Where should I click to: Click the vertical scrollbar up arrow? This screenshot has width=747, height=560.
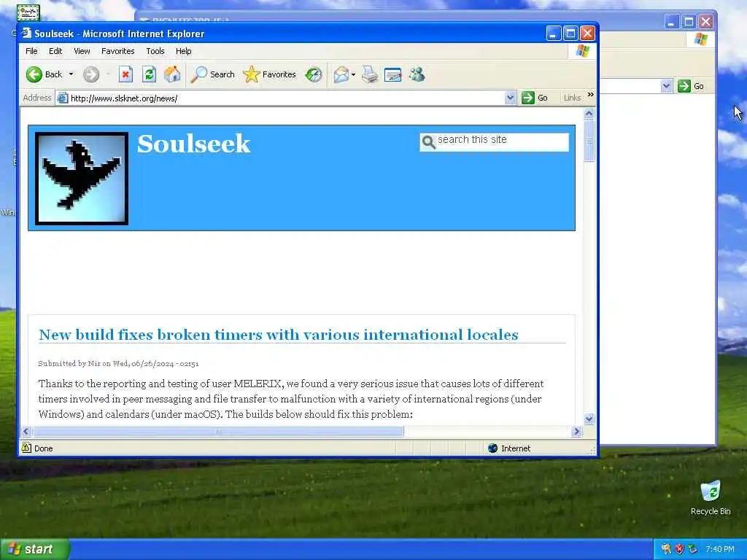point(589,113)
